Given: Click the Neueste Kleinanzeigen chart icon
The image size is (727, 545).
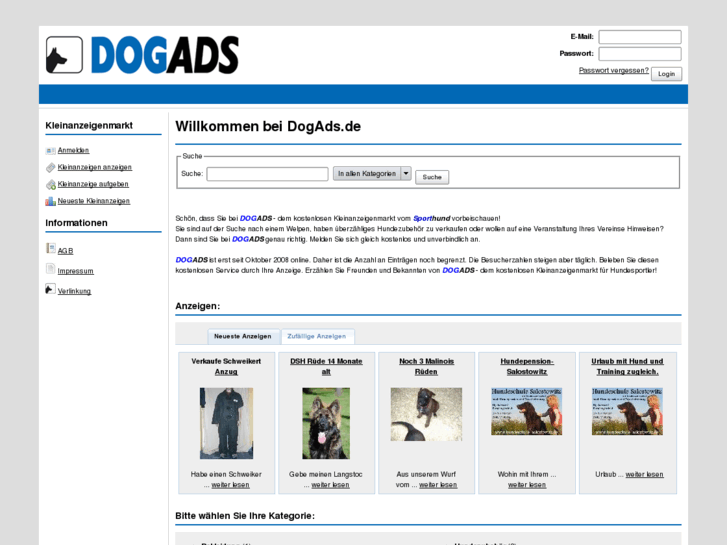Looking at the screenshot, I should click(x=51, y=201).
